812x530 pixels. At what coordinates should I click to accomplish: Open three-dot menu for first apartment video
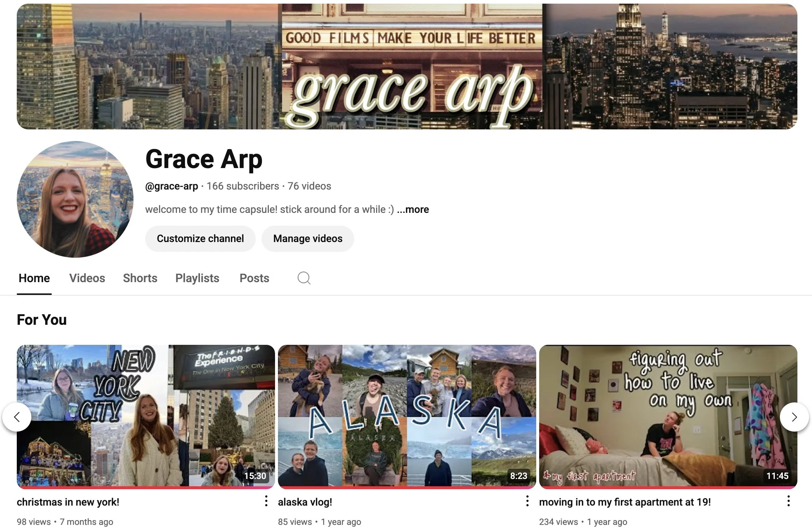point(788,501)
